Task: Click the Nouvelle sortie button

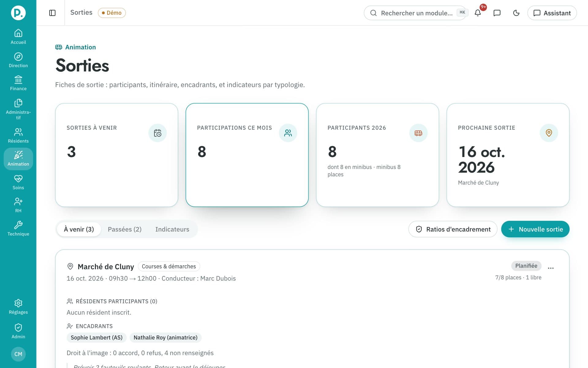Action: pos(535,229)
